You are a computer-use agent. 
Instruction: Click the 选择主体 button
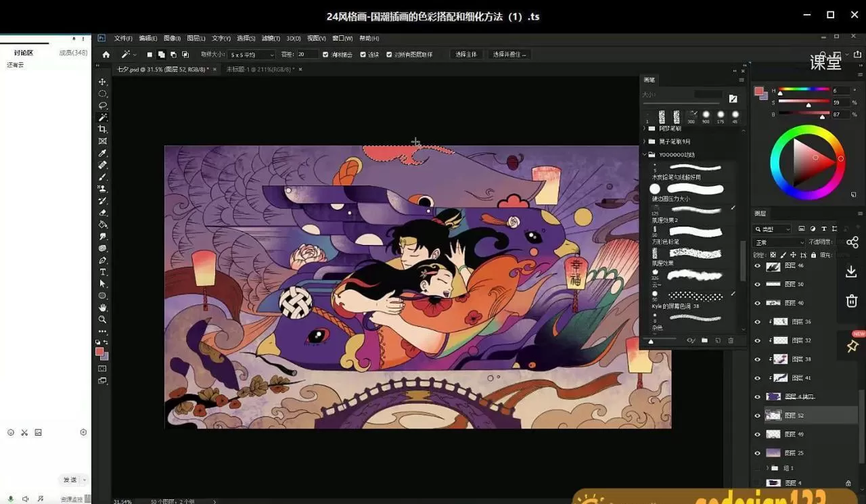coord(465,54)
